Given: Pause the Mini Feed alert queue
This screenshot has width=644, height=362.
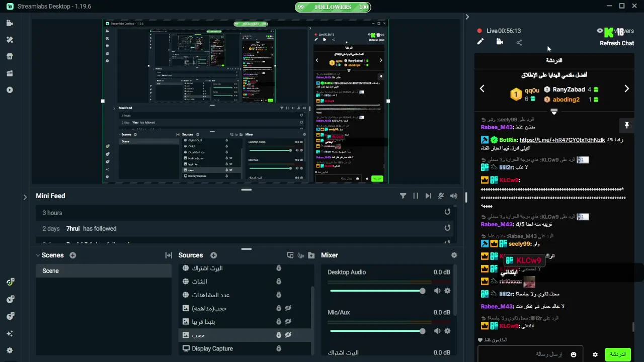Looking at the screenshot, I should click(x=416, y=196).
